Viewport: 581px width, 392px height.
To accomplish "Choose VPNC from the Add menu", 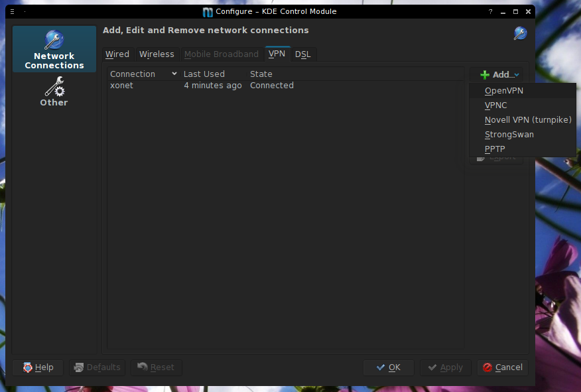I will click(x=496, y=105).
